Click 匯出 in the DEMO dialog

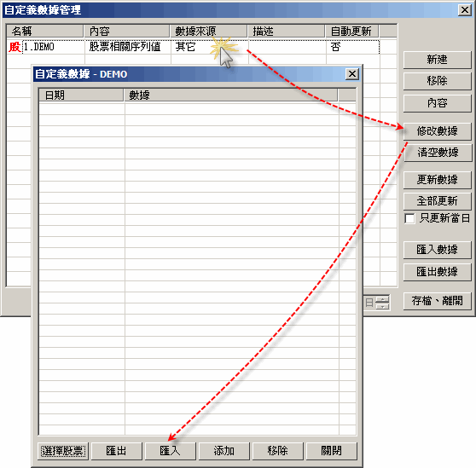117,451
